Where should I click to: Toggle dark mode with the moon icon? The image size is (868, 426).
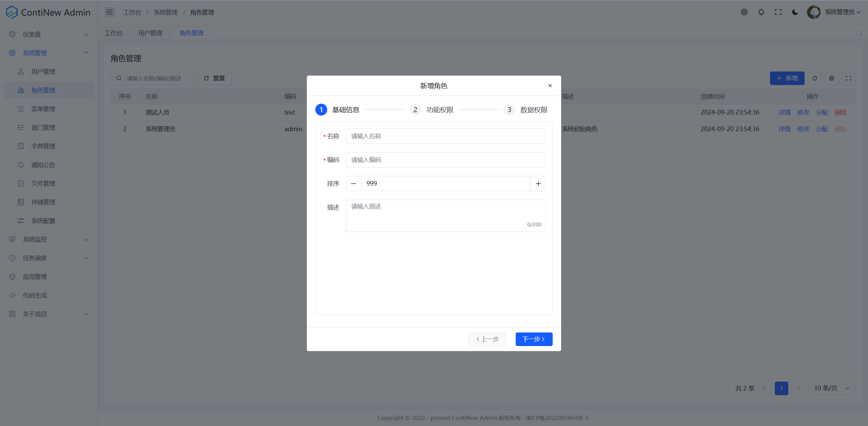point(795,12)
